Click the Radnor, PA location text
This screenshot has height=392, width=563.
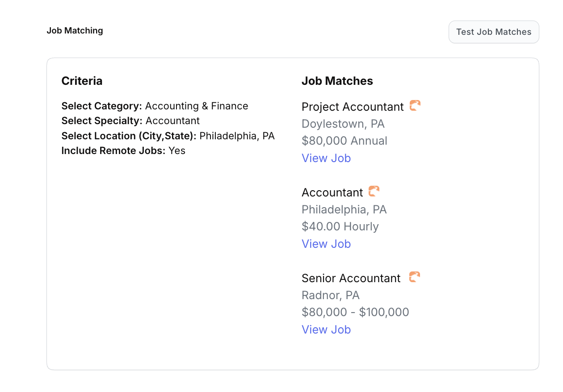330,295
